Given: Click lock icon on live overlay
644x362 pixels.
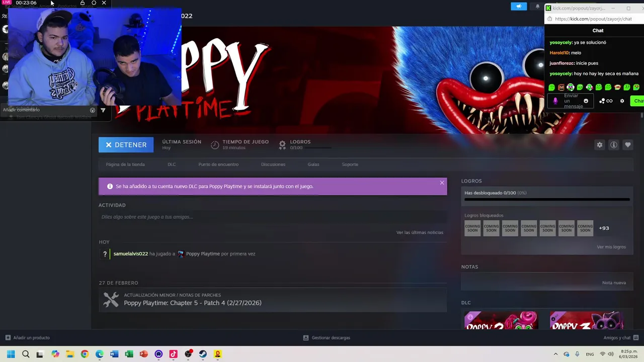Looking at the screenshot, I should (83, 3).
